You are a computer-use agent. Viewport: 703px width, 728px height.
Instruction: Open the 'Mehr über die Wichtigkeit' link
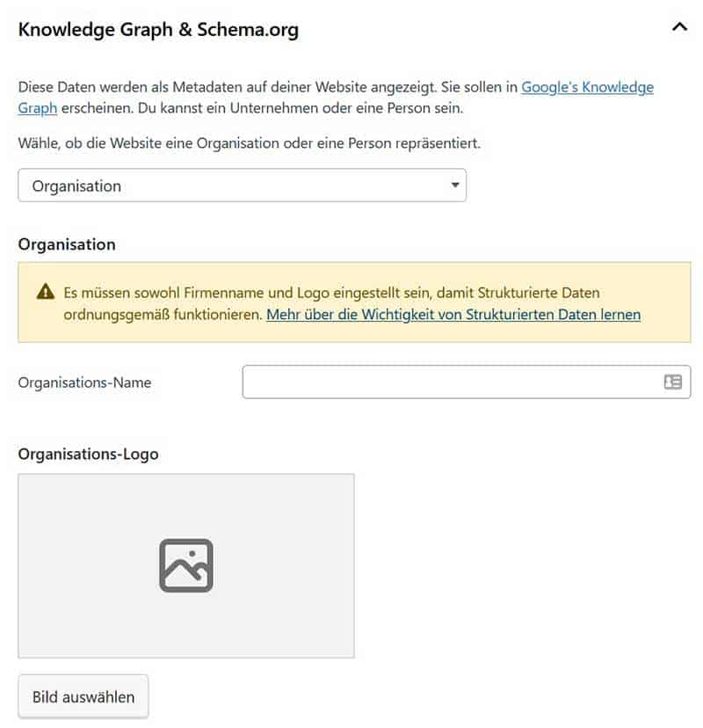(x=453, y=314)
